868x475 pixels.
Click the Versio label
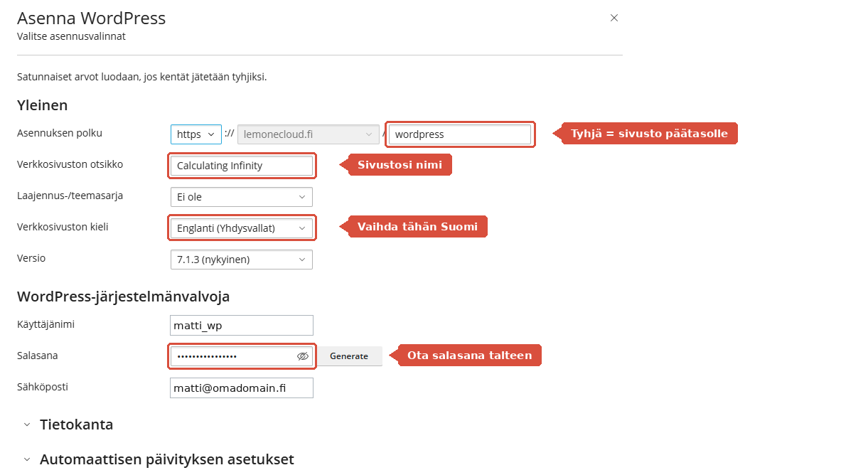[31, 258]
